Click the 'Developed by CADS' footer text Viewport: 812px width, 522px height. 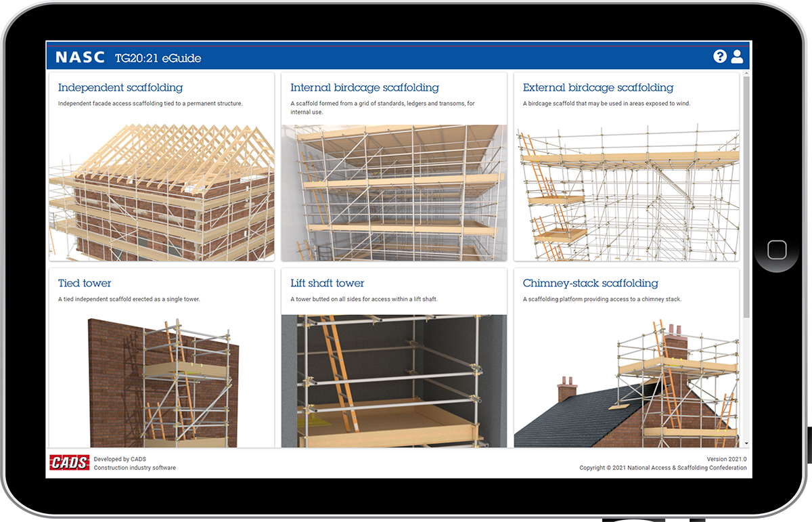(120, 459)
